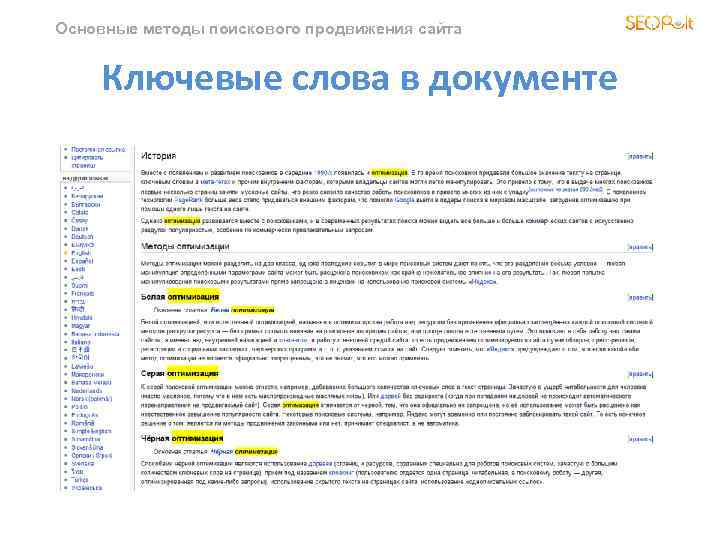Click the Постоянная ссылка sidebar link
The height and width of the screenshot is (540, 720).
click(x=98, y=150)
